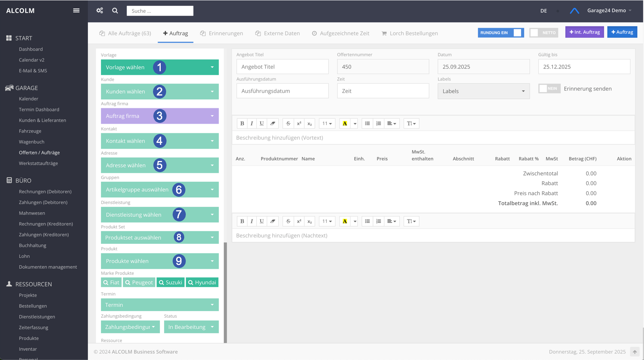Expand the Labels dropdown
644x360 pixels.
(483, 91)
